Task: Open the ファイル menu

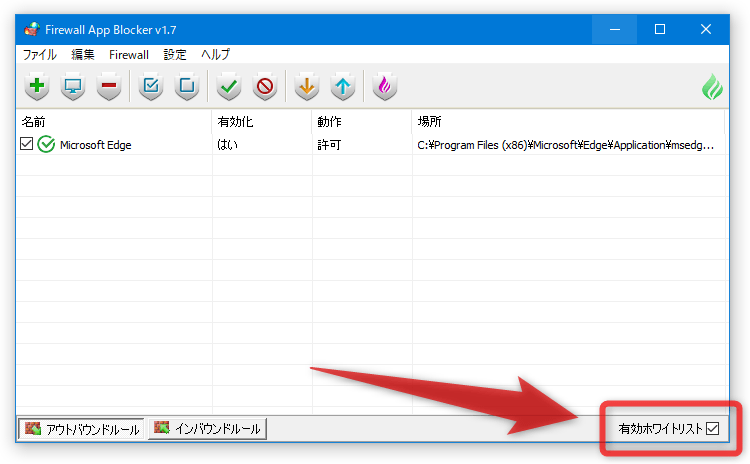Action: 40,55
